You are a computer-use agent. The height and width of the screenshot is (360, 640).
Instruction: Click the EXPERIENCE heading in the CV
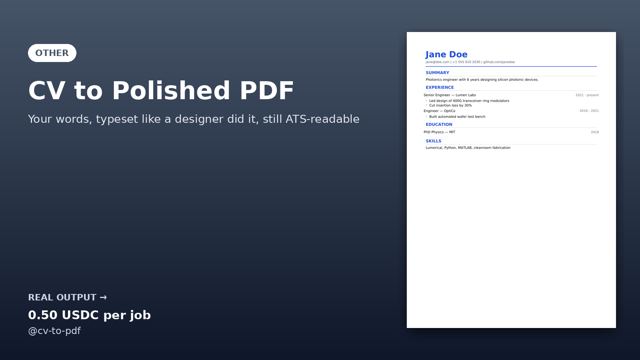pyautogui.click(x=440, y=87)
